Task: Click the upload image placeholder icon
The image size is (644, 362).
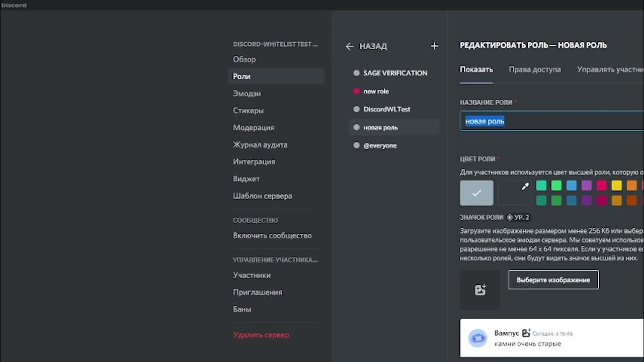Action: click(x=480, y=290)
